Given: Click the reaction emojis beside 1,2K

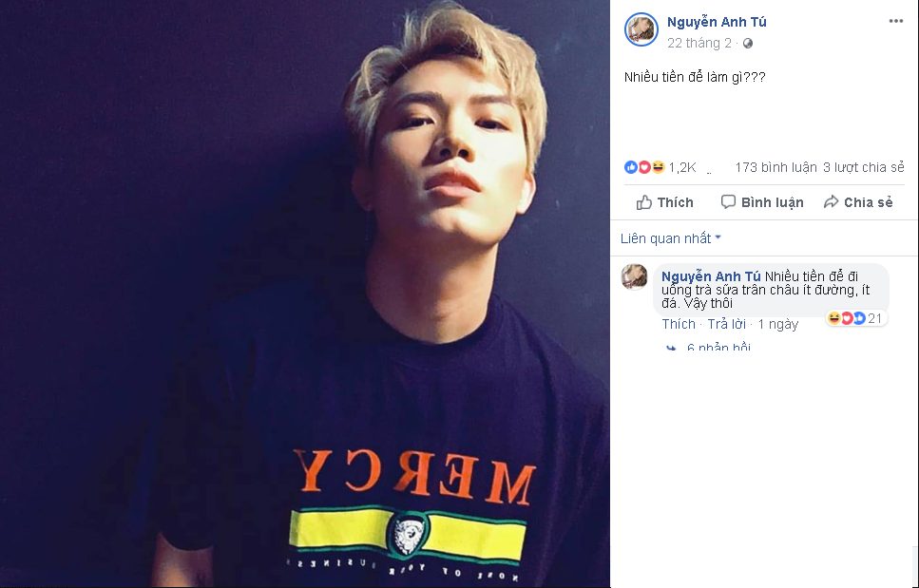Looking at the screenshot, I should pyautogui.click(x=643, y=167).
